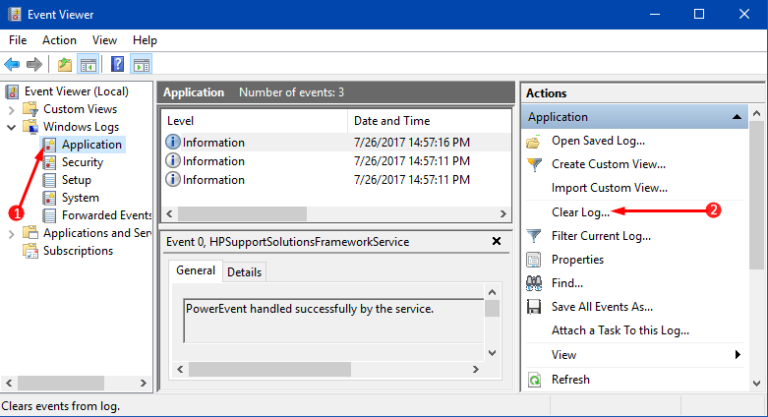
Task: Click the Actions pane vertical scrollbar thumb
Action: pyautogui.click(x=757, y=196)
